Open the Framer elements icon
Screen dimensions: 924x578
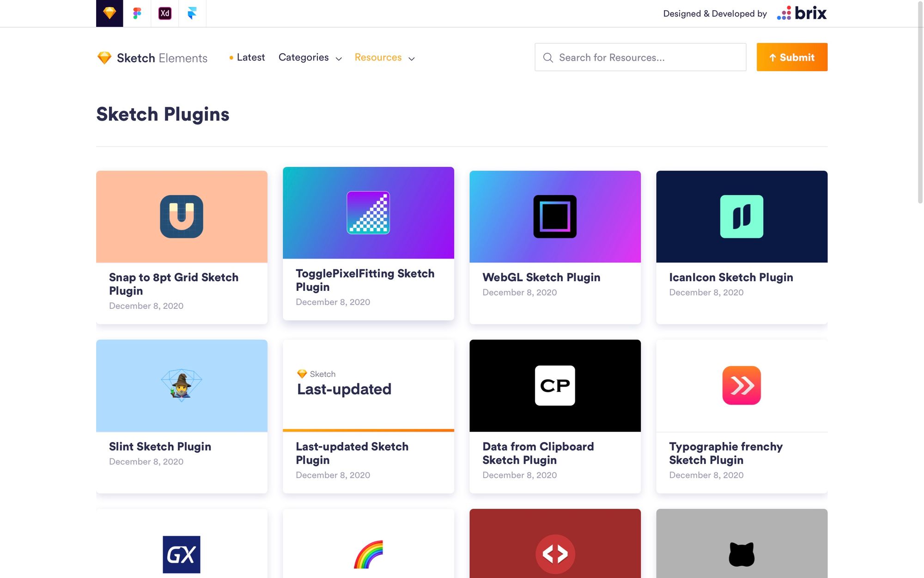click(192, 13)
